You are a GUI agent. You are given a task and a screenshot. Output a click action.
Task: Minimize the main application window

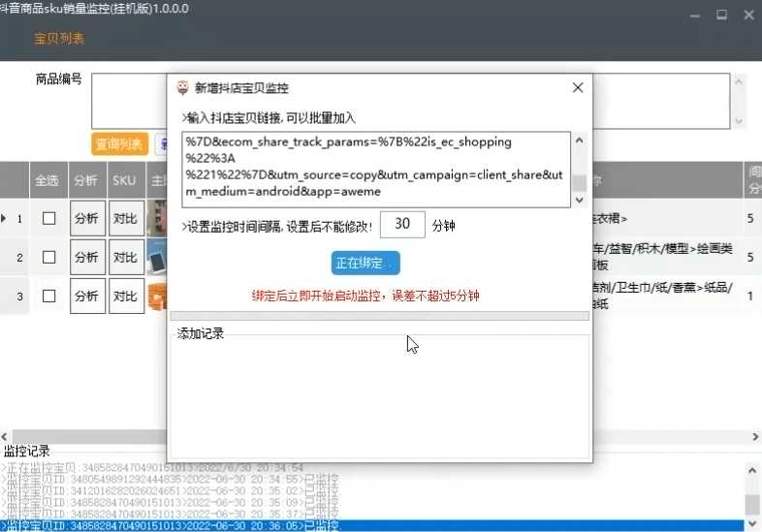(x=695, y=16)
